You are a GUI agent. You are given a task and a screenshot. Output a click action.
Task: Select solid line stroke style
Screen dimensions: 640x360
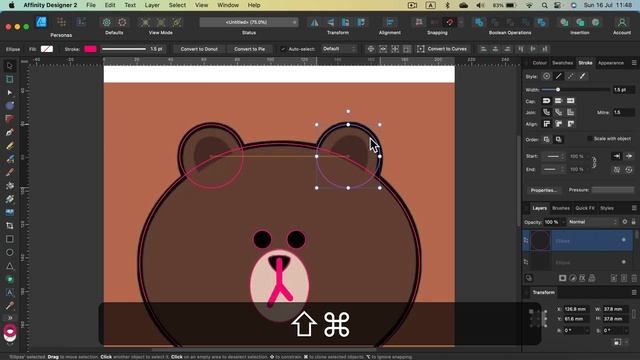coord(558,76)
